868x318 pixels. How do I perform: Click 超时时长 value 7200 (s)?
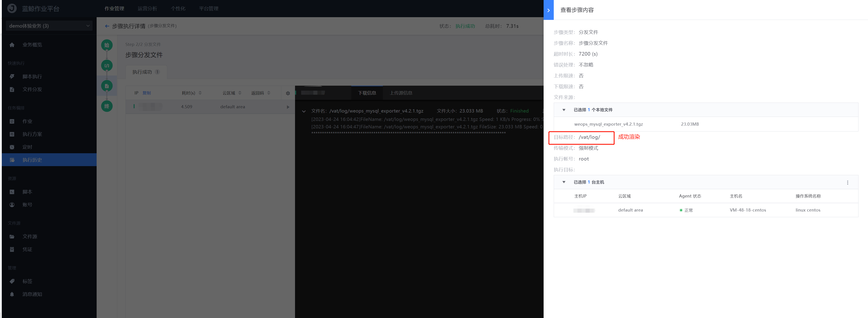tap(588, 54)
